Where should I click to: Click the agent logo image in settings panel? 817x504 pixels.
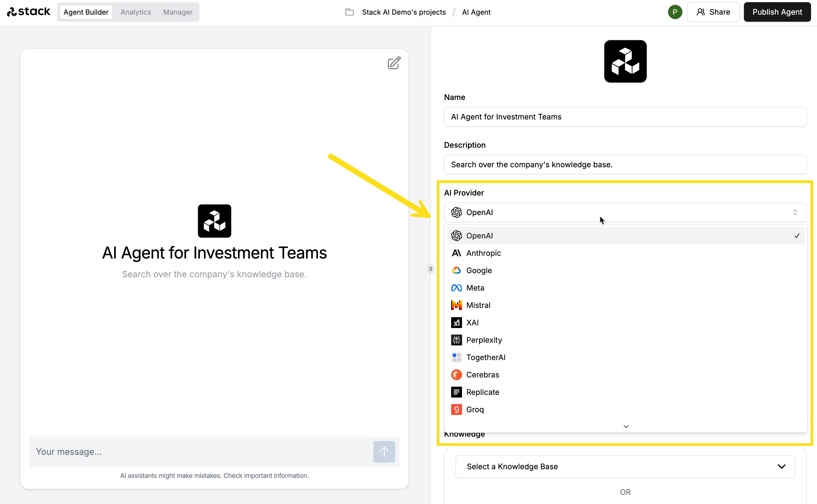pos(625,61)
